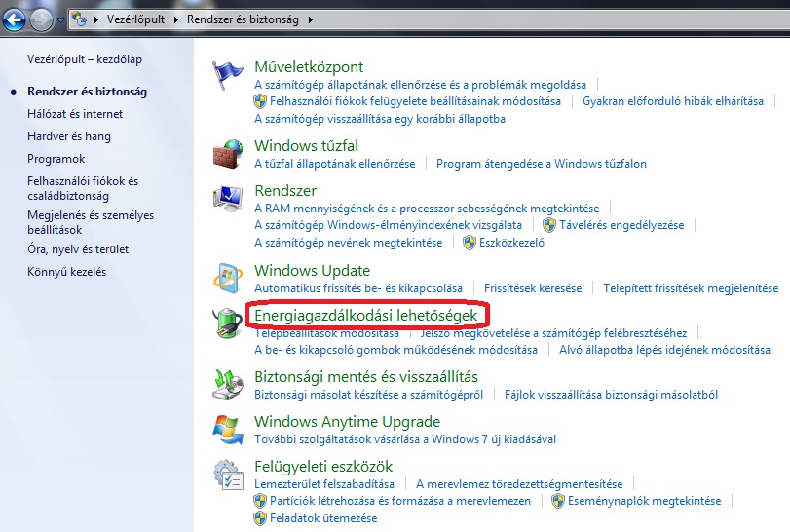790x532 pixels.
Task: Open Biztonsági mentés és visszaállítás heading
Action: 366,377
